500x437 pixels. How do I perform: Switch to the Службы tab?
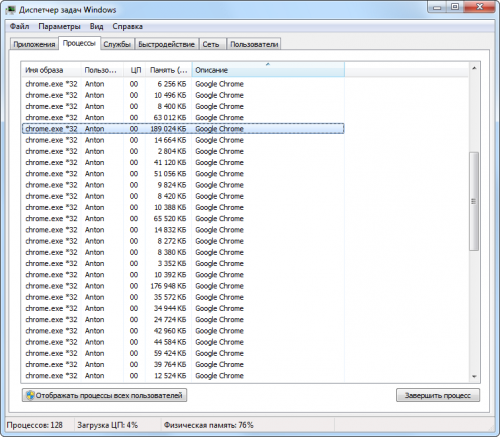pyautogui.click(x=117, y=44)
